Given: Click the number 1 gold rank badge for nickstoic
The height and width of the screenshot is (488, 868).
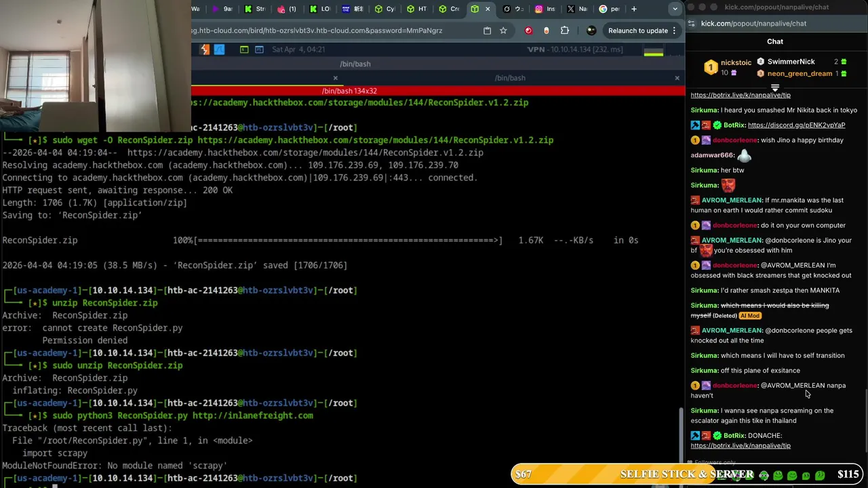Looking at the screenshot, I should coord(711,67).
